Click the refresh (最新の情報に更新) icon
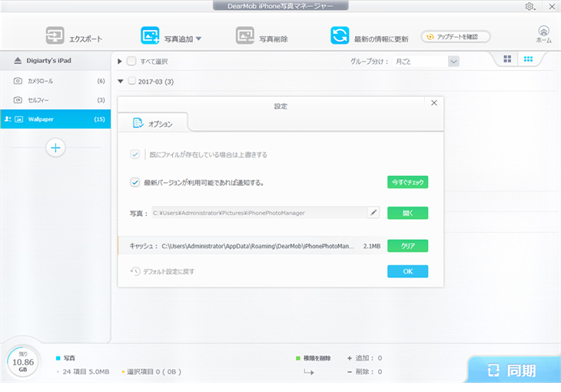This screenshot has width=561, height=392. [340, 35]
